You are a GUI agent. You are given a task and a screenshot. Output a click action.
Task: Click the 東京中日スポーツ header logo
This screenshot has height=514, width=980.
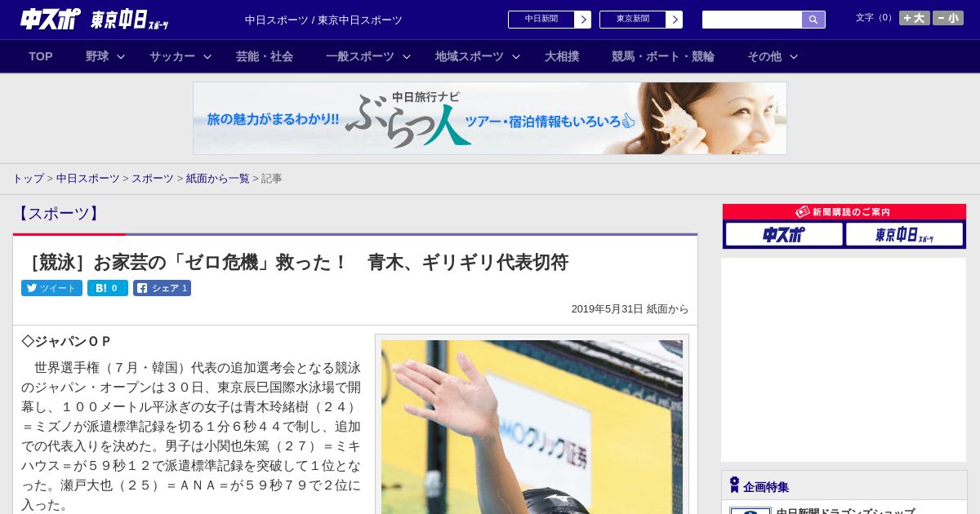[129, 20]
